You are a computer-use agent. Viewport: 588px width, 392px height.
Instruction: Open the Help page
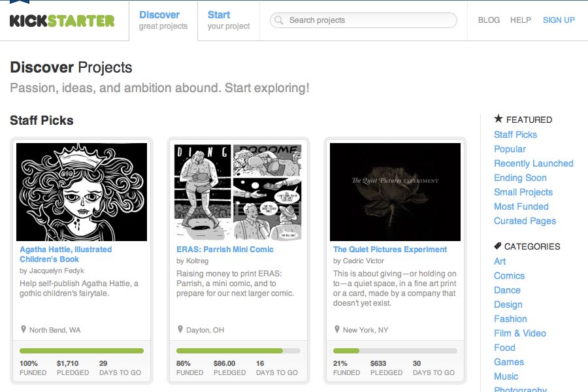pyautogui.click(x=521, y=20)
